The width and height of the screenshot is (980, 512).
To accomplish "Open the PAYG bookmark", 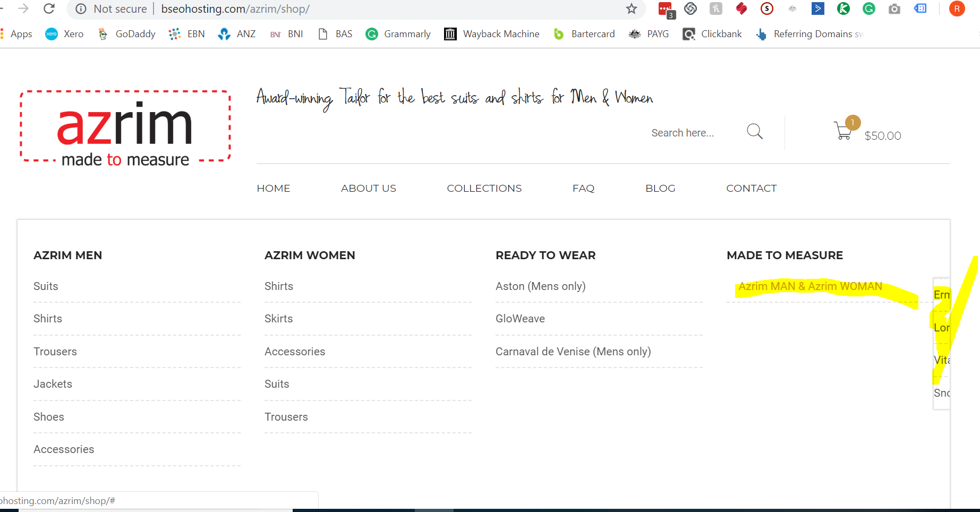I will (649, 34).
